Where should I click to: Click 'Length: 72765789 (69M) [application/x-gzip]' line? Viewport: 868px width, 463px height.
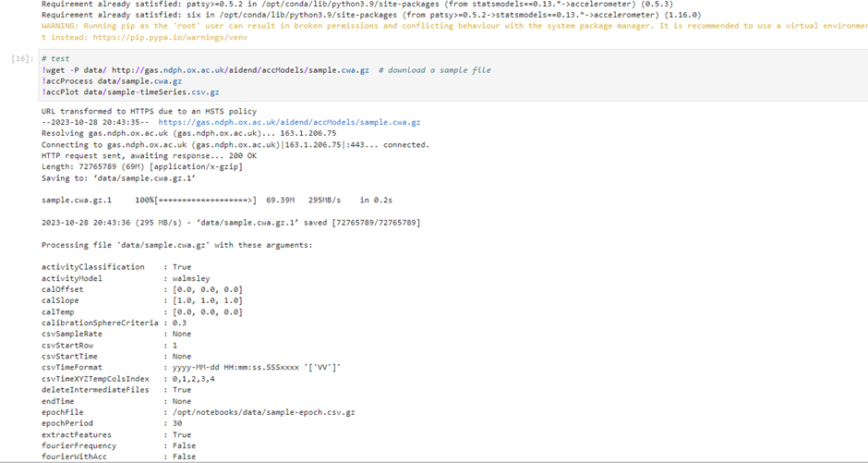pyautogui.click(x=142, y=166)
